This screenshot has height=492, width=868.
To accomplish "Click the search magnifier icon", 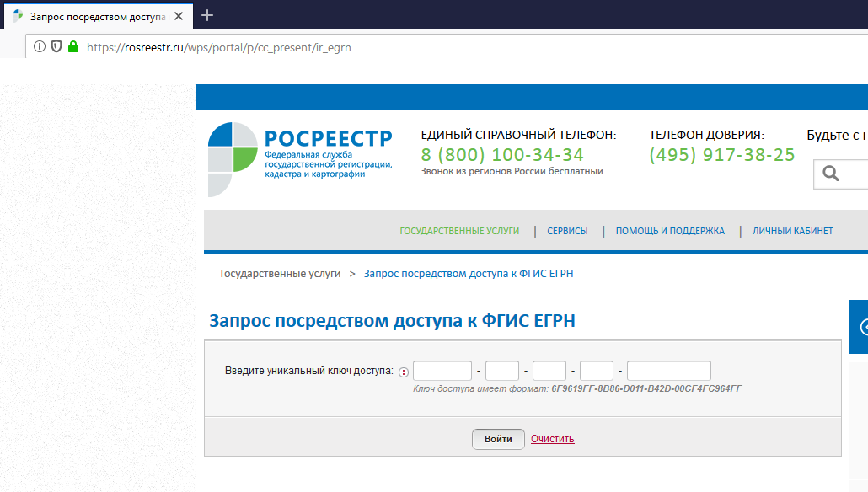I will [x=831, y=174].
